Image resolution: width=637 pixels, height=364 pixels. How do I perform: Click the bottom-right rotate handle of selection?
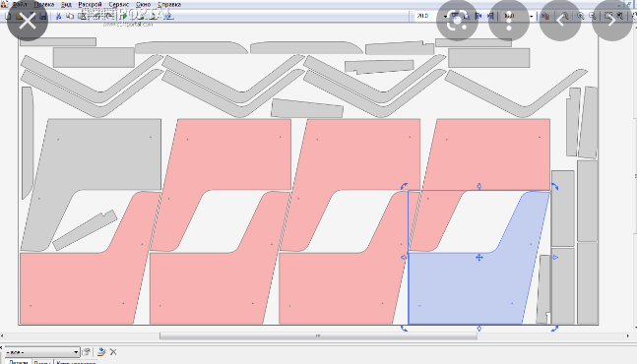click(554, 329)
